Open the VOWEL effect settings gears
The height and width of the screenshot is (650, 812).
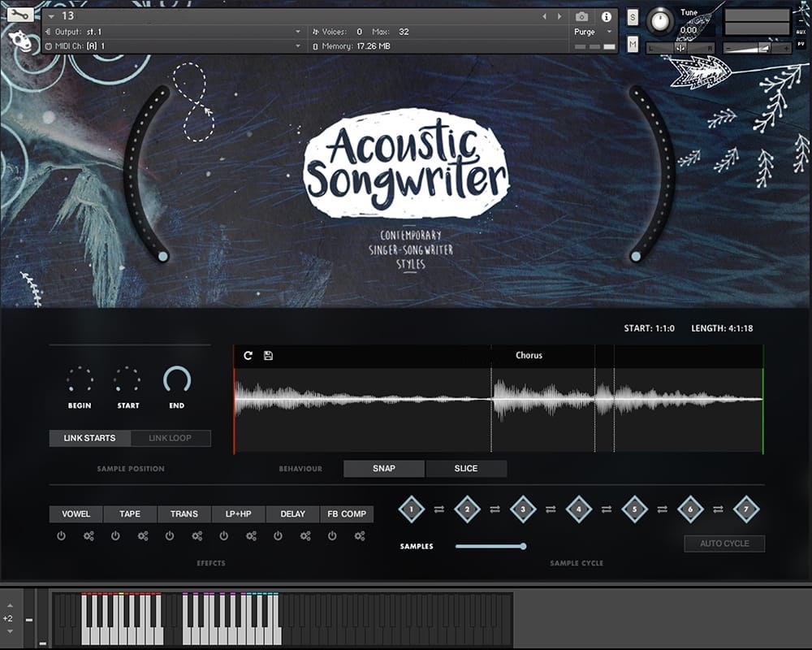point(89,536)
